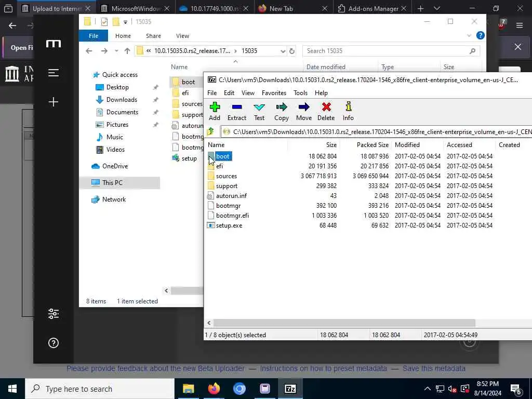Select bootmgr.efi in the 7-Zip list

pyautogui.click(x=232, y=216)
